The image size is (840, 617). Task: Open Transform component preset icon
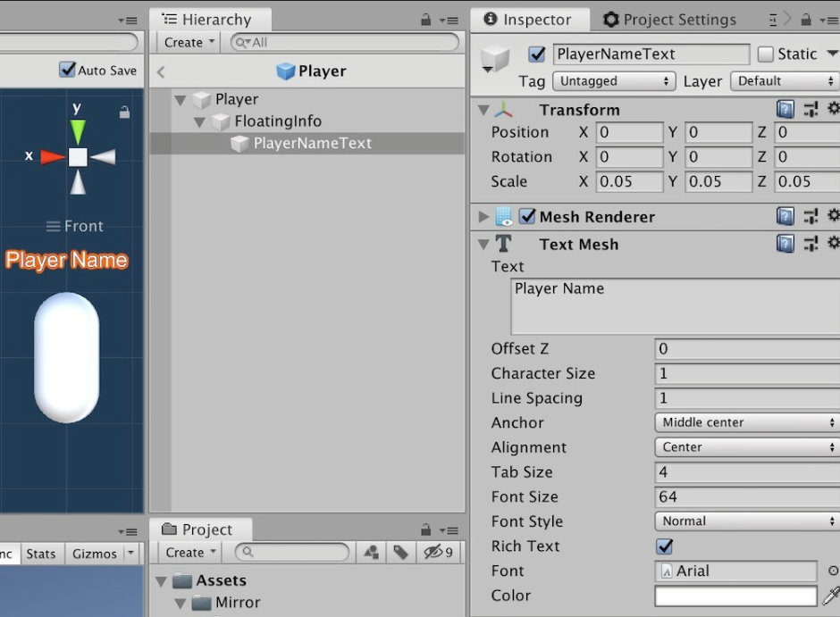click(811, 110)
